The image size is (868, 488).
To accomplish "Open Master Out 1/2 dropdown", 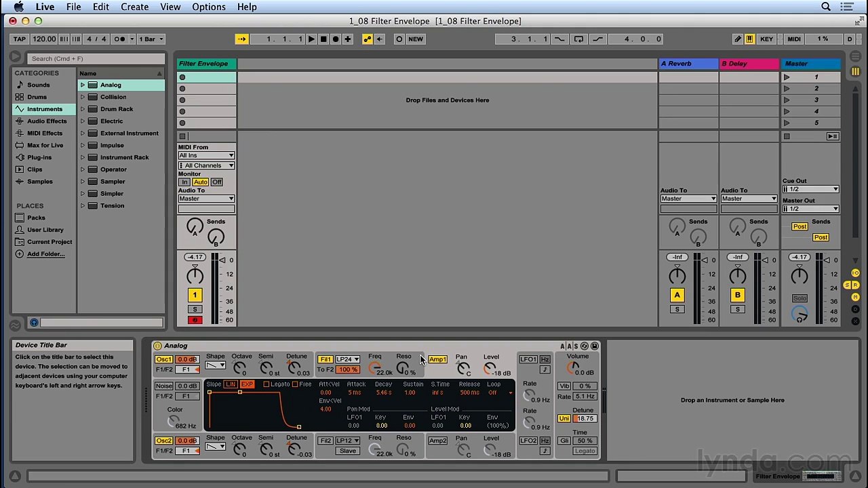I will [810, 209].
